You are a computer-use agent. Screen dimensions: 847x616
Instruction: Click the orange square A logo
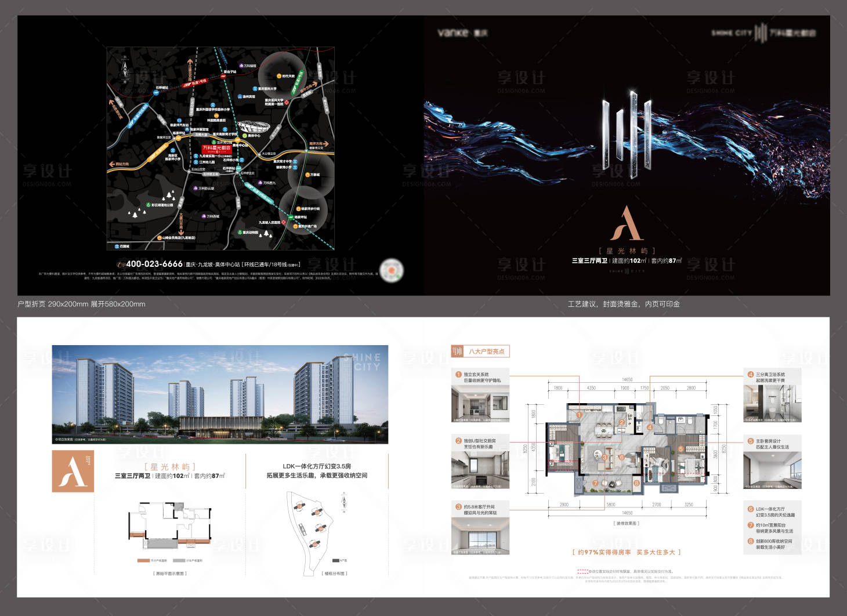(73, 471)
